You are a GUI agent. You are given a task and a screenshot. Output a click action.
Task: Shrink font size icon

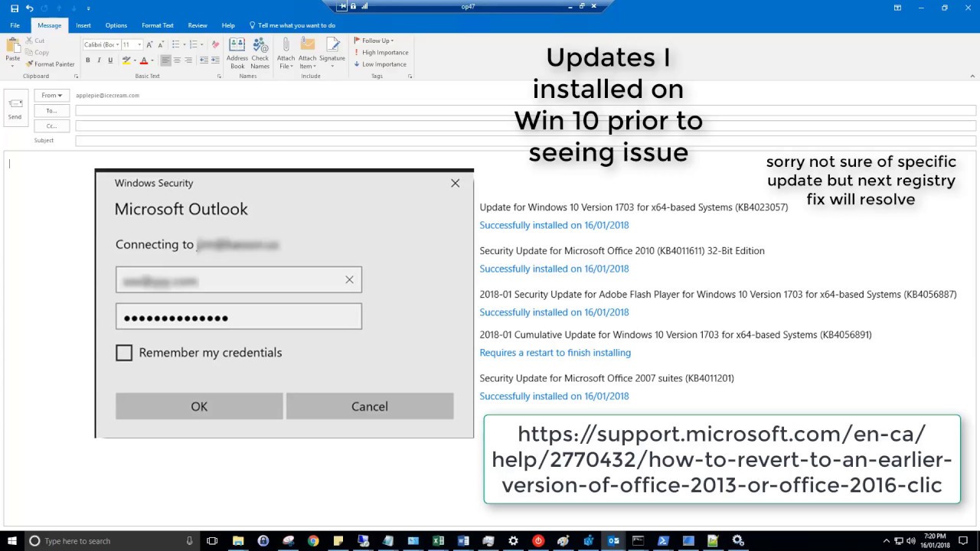coord(160,44)
